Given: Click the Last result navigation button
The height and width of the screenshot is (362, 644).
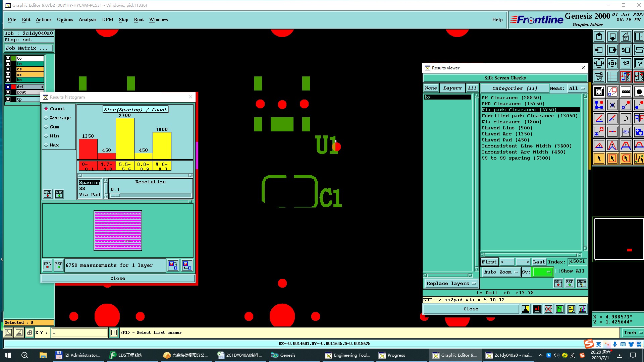Looking at the screenshot, I should click(x=539, y=262).
